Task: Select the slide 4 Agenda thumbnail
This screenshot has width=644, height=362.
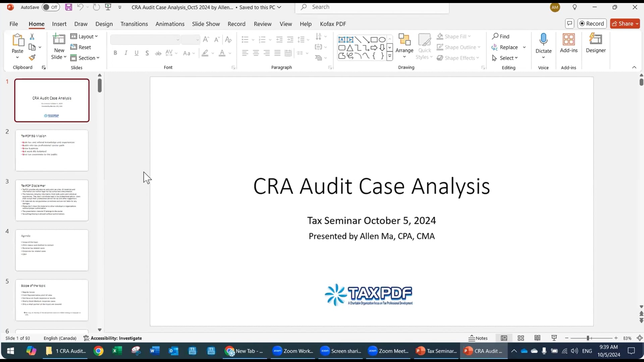Action: tap(52, 250)
